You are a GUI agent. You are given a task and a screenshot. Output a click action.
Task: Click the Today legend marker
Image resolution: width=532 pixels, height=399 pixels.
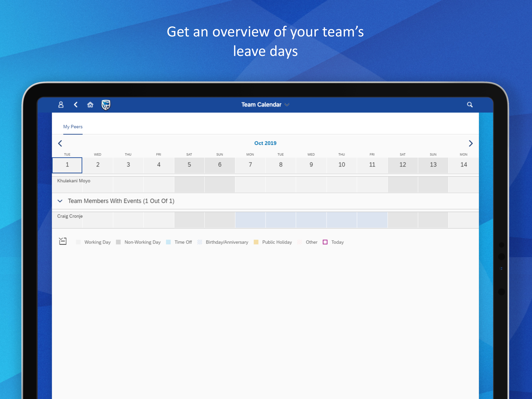[x=325, y=242]
